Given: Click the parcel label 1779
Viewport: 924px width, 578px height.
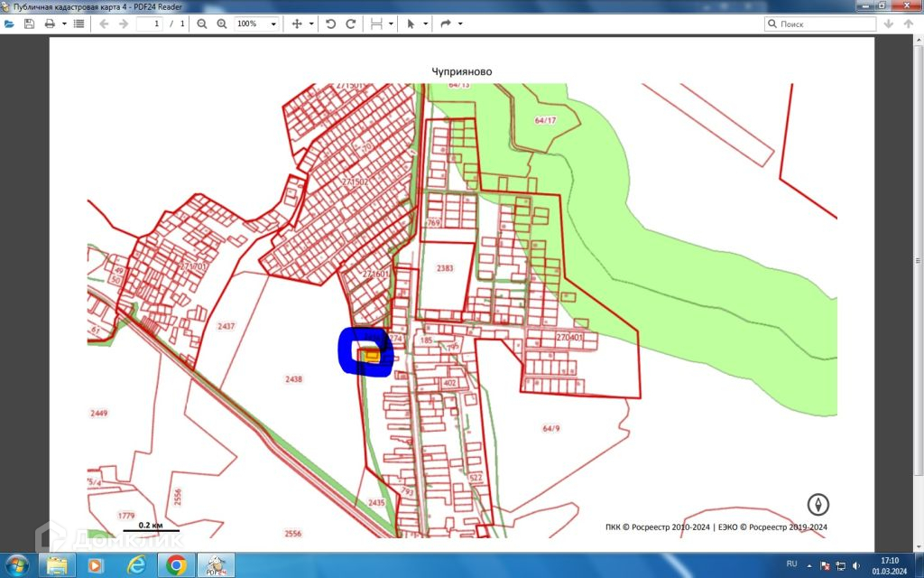Looking at the screenshot, I should 126,516.
